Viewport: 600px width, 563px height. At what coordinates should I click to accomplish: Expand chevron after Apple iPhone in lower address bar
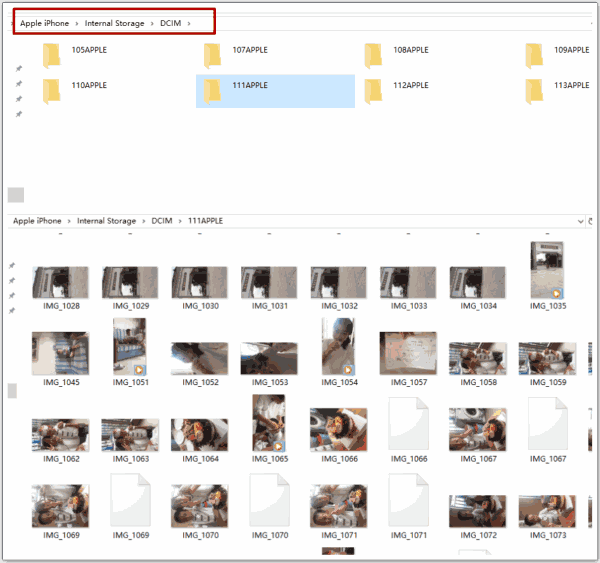point(69,221)
